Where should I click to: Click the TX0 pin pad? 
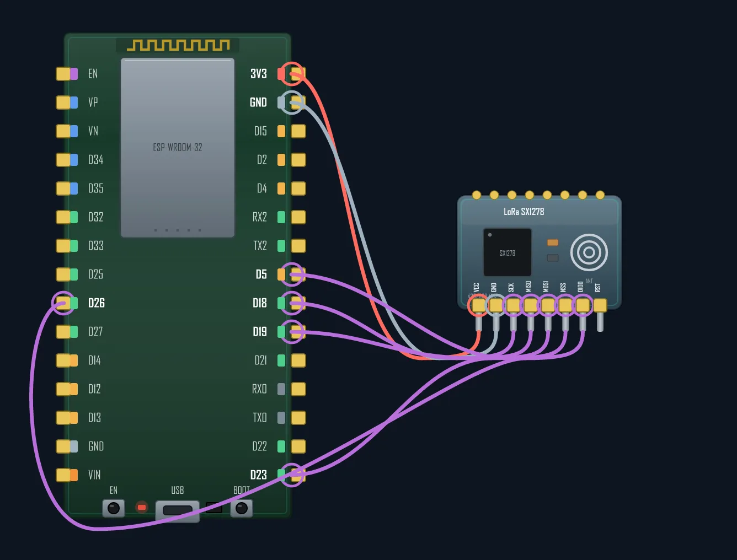tap(298, 418)
